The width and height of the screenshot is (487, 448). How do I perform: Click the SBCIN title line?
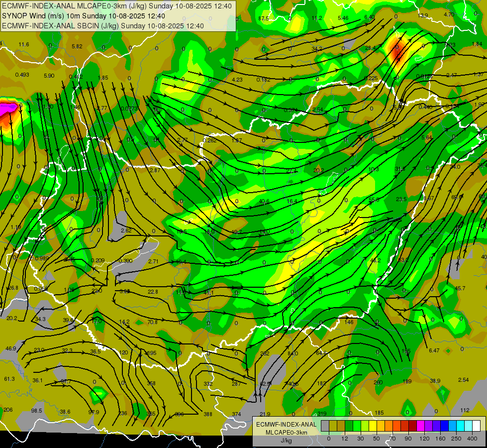click(103, 26)
